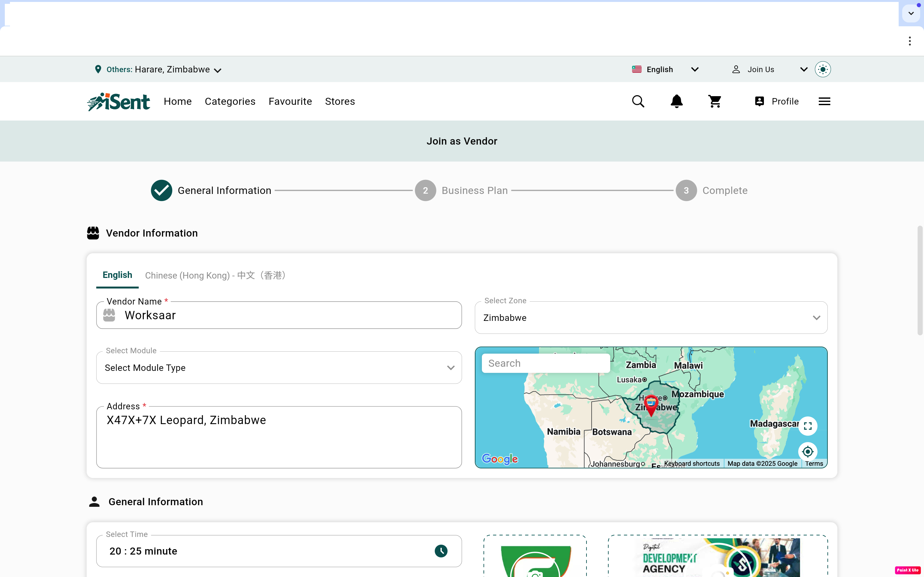The width and height of the screenshot is (924, 577).
Task: Open the notifications bell
Action: [x=677, y=102]
